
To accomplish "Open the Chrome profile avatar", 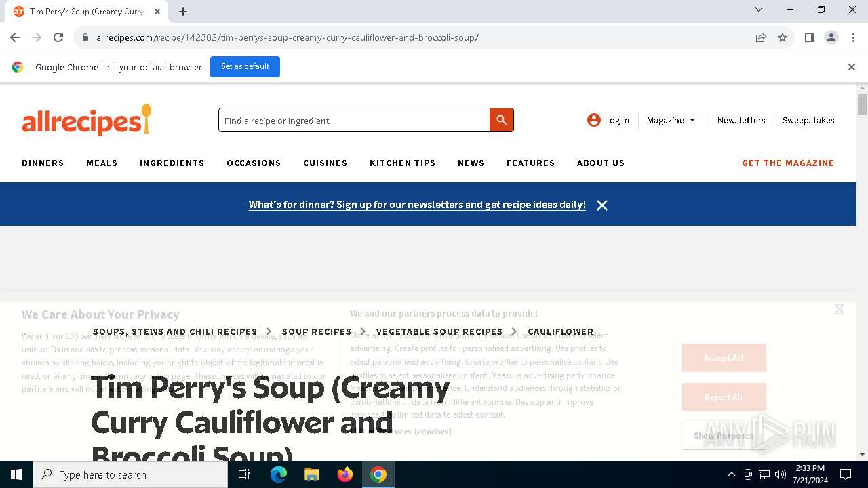I will point(831,37).
